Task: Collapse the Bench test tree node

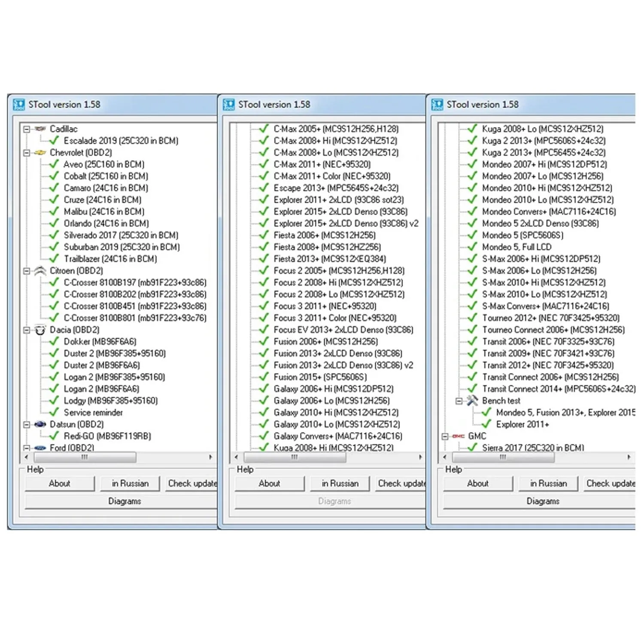Action: [459, 401]
